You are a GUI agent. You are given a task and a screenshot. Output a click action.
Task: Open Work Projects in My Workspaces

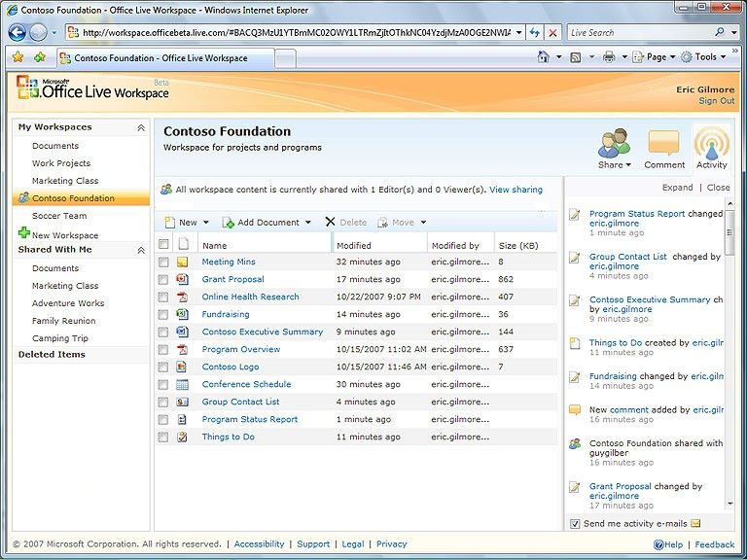tap(61, 163)
